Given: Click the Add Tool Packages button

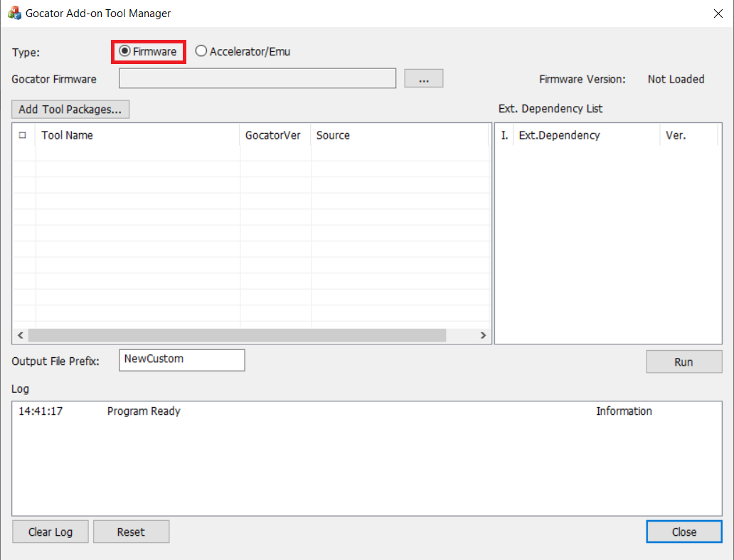Looking at the screenshot, I should click(x=70, y=109).
